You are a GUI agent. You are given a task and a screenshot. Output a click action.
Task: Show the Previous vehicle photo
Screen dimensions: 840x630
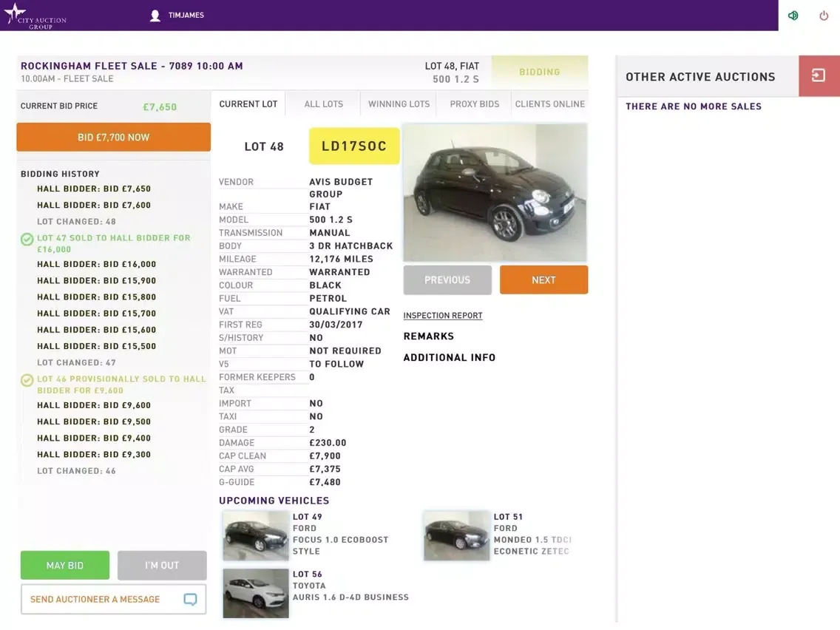coord(447,280)
